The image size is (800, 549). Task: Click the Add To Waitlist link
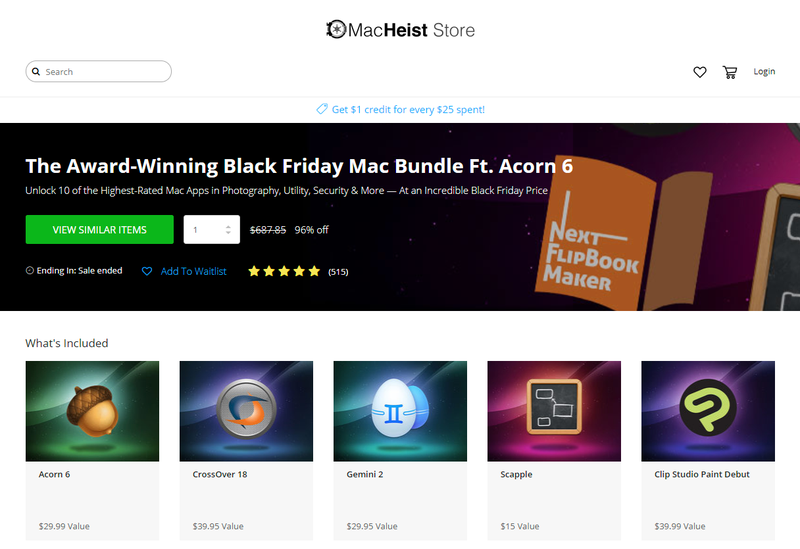click(x=193, y=271)
